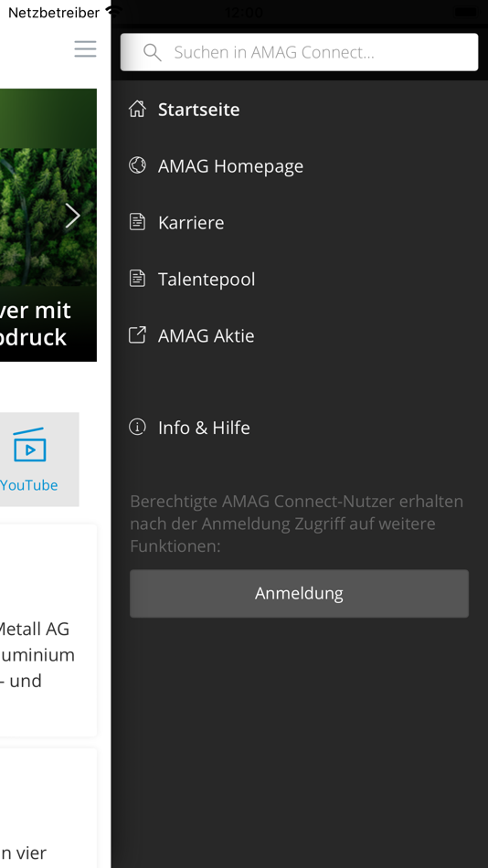Click the document icon beside Talentepool
488x868 pixels.
click(x=137, y=279)
